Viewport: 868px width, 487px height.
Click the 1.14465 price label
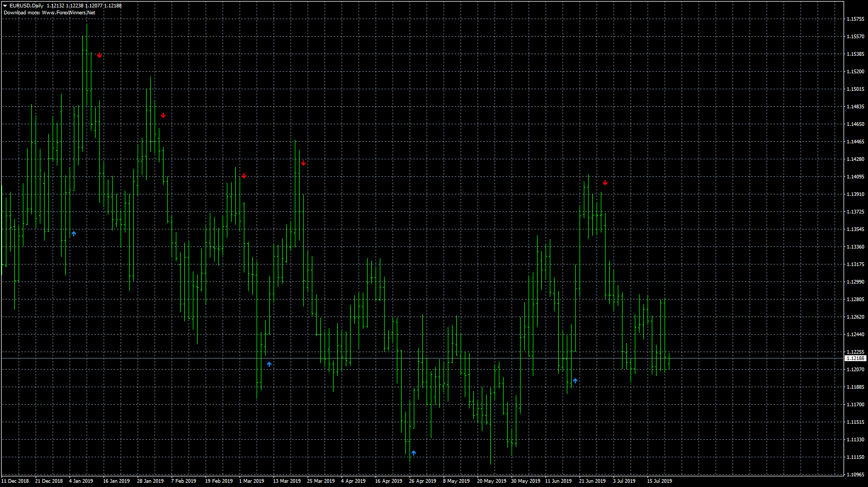tap(855, 142)
